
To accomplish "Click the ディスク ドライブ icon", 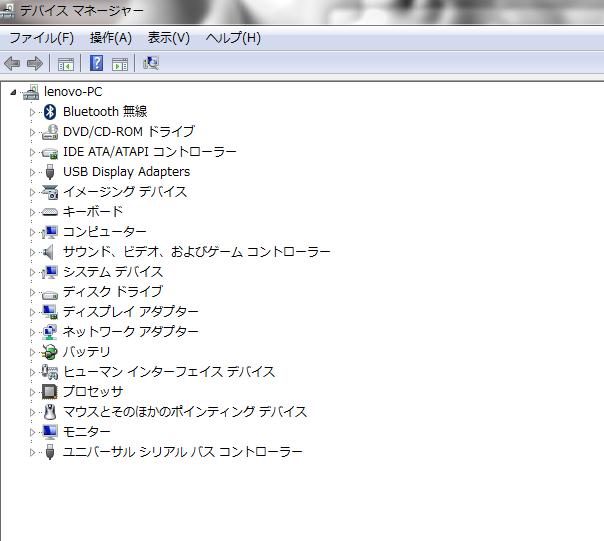I will [50, 294].
